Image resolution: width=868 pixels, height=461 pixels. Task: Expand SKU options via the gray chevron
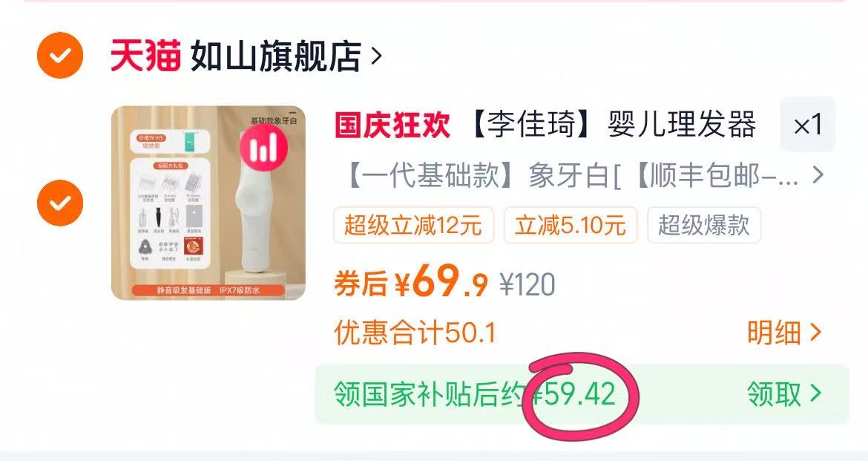tap(818, 176)
